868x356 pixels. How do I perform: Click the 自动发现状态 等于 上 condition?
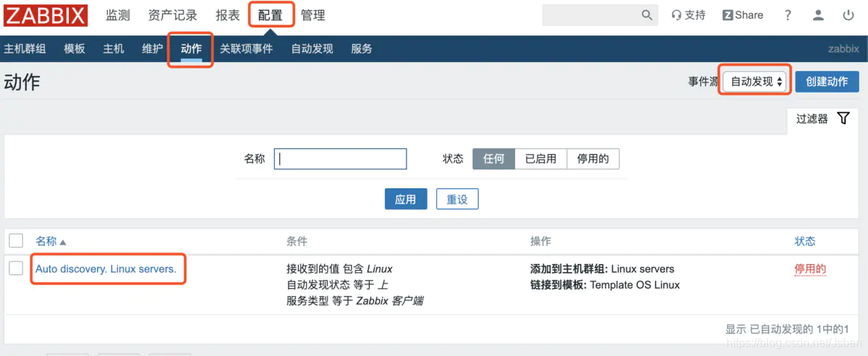tap(337, 284)
